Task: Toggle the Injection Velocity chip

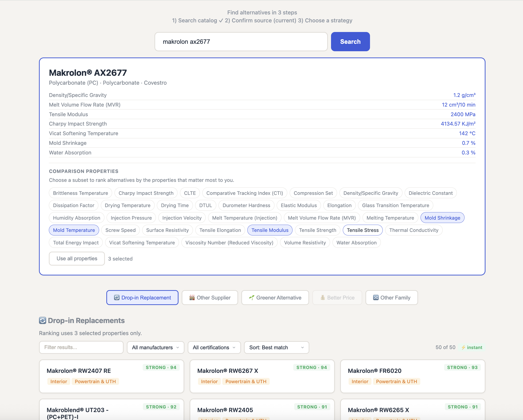Action: (182, 218)
